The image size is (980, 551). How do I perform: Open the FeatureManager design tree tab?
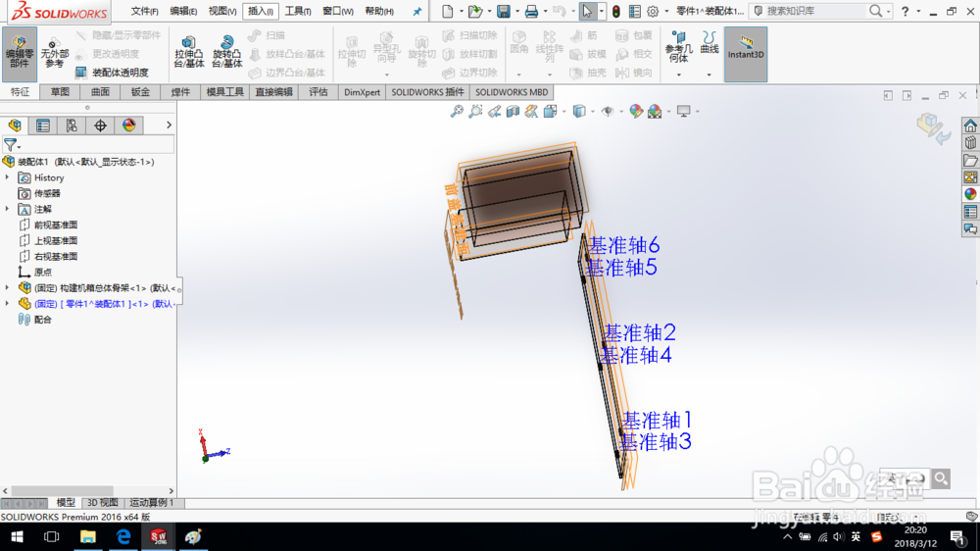click(15, 125)
